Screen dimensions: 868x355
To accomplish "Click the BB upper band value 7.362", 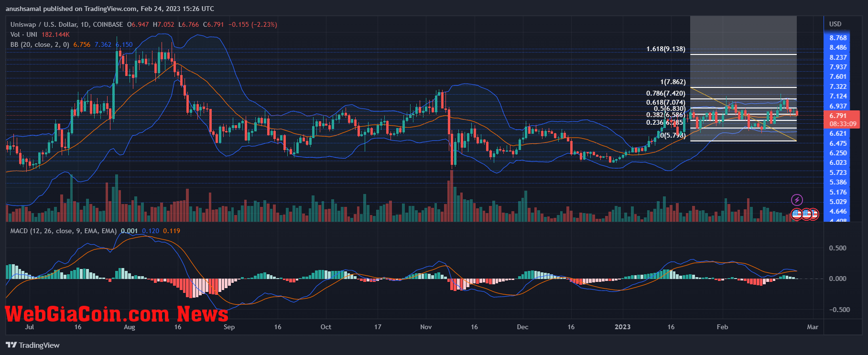I will [103, 44].
